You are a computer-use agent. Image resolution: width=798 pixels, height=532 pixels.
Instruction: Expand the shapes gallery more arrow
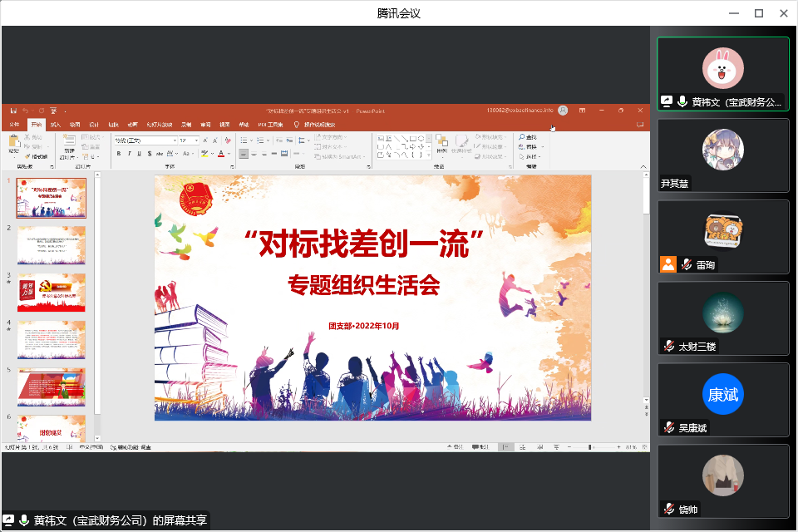coord(428,155)
